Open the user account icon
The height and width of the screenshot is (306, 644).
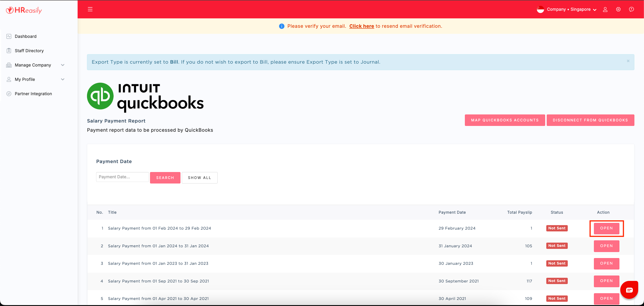pos(605,9)
